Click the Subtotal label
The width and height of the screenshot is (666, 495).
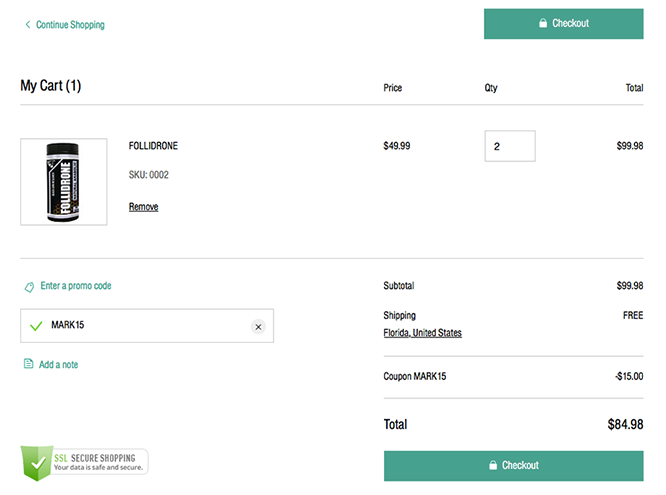(x=398, y=286)
